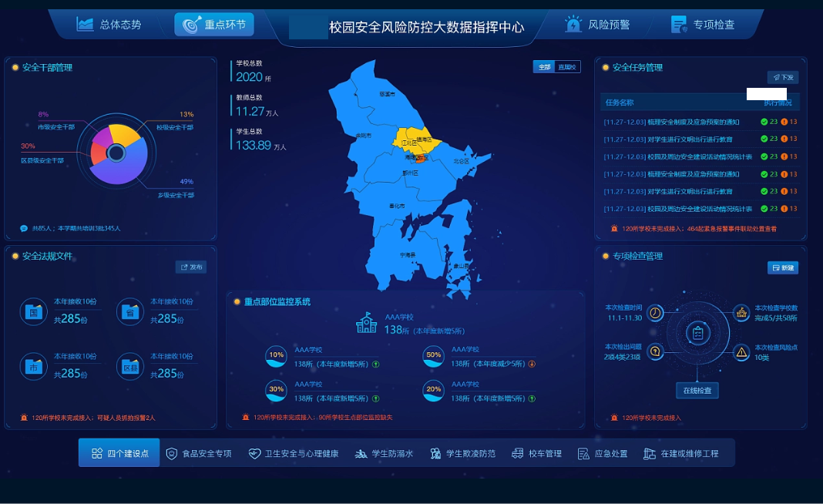Click the warning triangle for 本次检查风险点

pyautogui.click(x=741, y=351)
